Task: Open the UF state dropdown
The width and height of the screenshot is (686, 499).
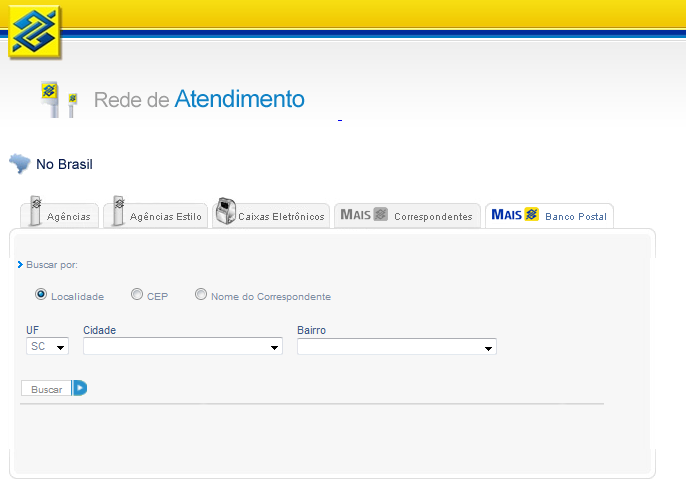Action: [x=47, y=347]
